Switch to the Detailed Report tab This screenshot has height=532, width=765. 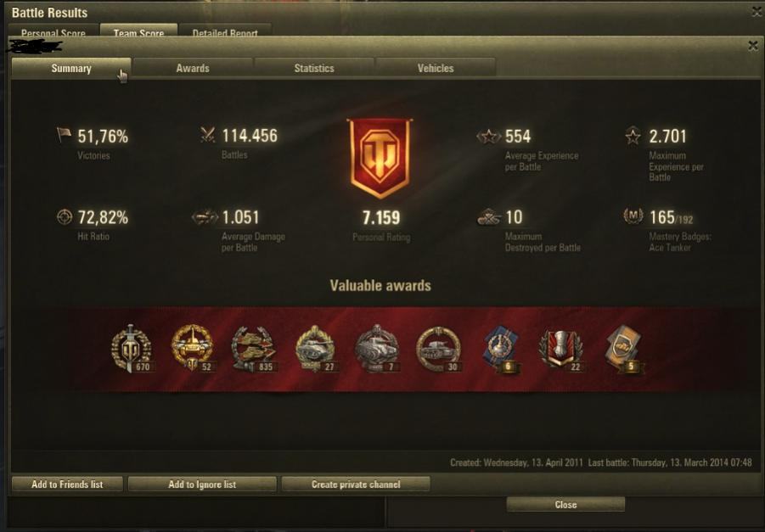[225, 32]
